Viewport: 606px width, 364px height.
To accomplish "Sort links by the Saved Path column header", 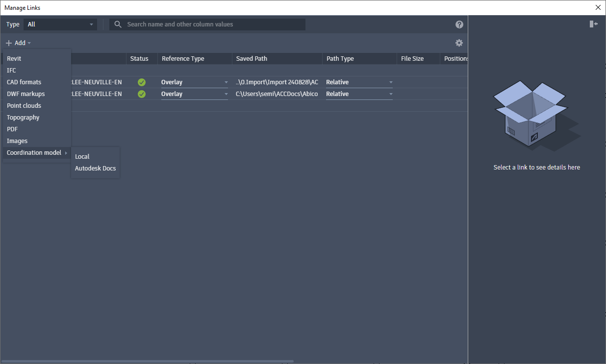I will point(252,58).
